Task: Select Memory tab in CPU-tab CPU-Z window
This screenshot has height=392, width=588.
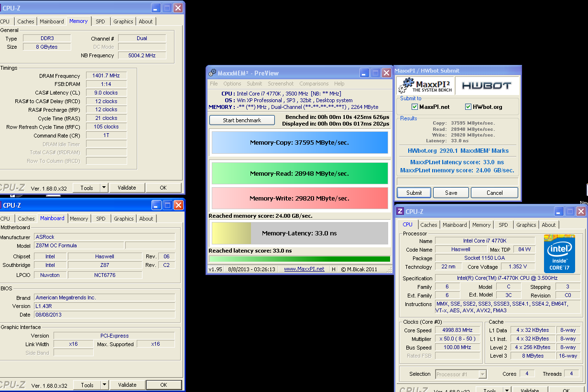Action: pyautogui.click(x=481, y=225)
